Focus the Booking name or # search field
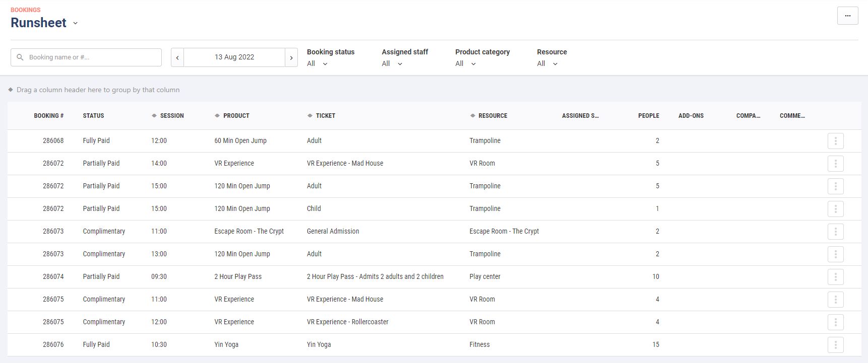Image resolution: width=868 pixels, height=363 pixels. 86,57
